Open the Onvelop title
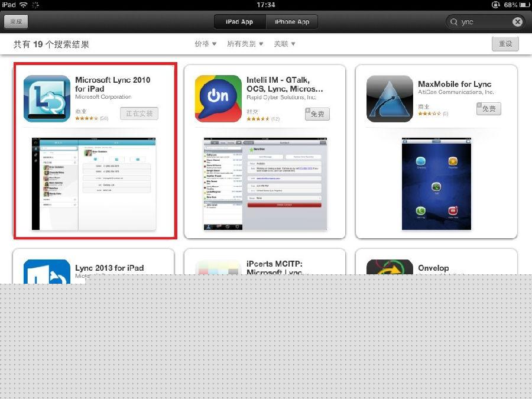 (x=433, y=268)
